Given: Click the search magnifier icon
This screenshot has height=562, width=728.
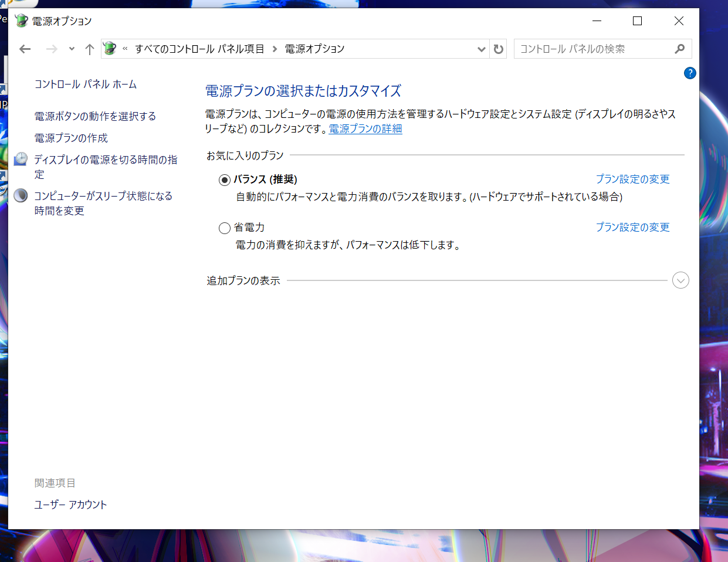Looking at the screenshot, I should pyautogui.click(x=680, y=49).
